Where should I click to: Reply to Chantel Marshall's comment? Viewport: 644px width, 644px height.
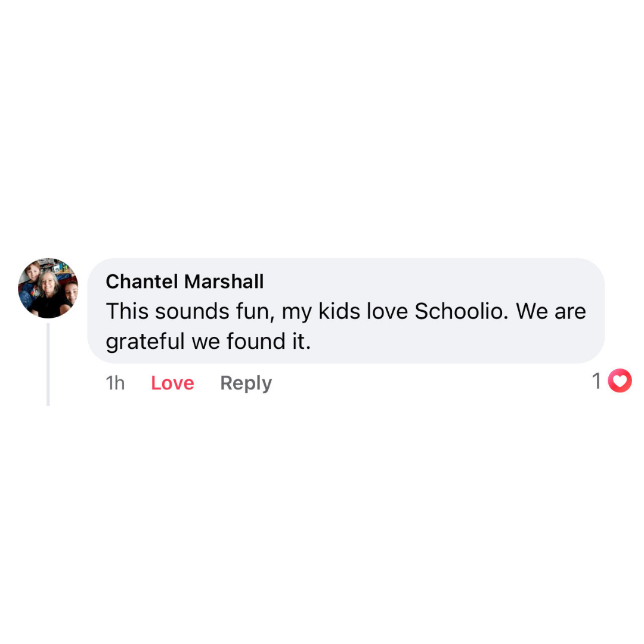point(246,383)
